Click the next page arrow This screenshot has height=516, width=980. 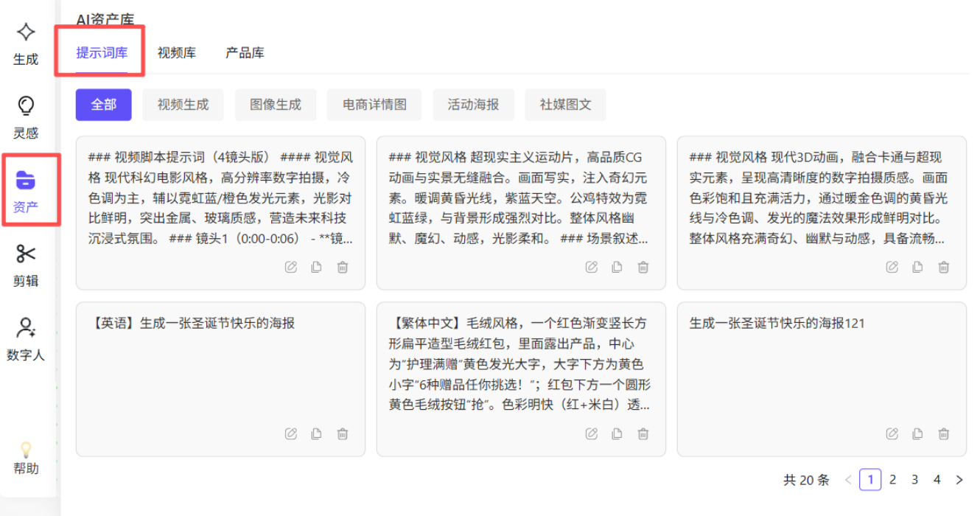click(x=959, y=480)
